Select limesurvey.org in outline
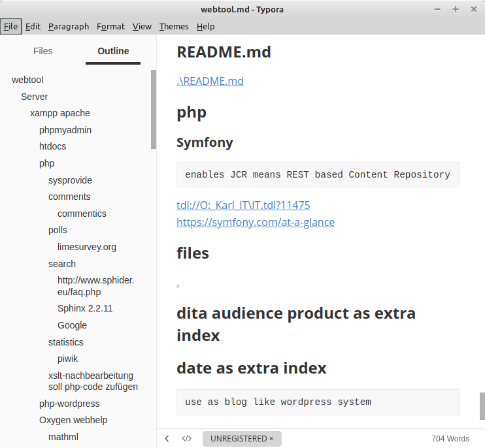Viewport: 485px width, 448px height. 87,247
